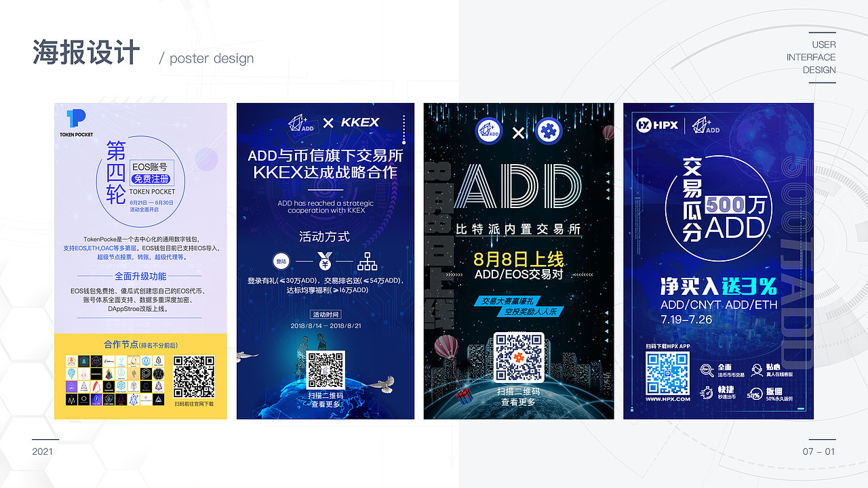This screenshot has width=868, height=488.
Task: Click the rainbow triangle partner logo tile
Action: click(x=108, y=374)
